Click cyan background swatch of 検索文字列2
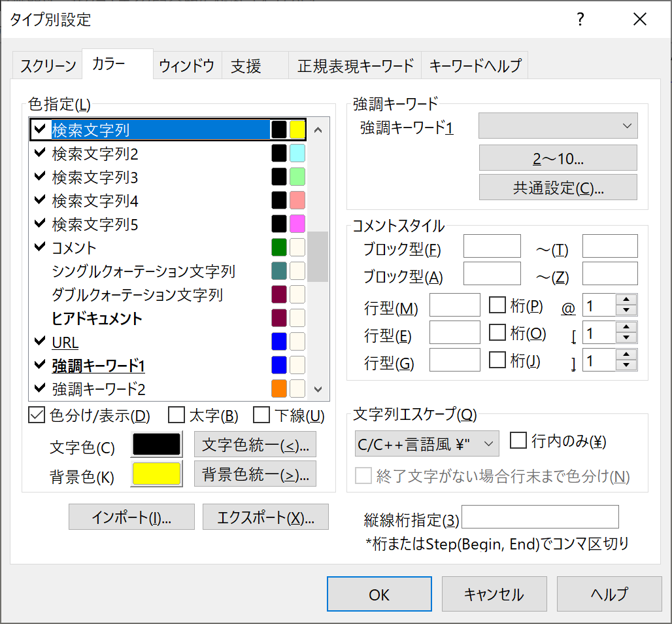The width and height of the screenshot is (672, 624). click(x=297, y=153)
